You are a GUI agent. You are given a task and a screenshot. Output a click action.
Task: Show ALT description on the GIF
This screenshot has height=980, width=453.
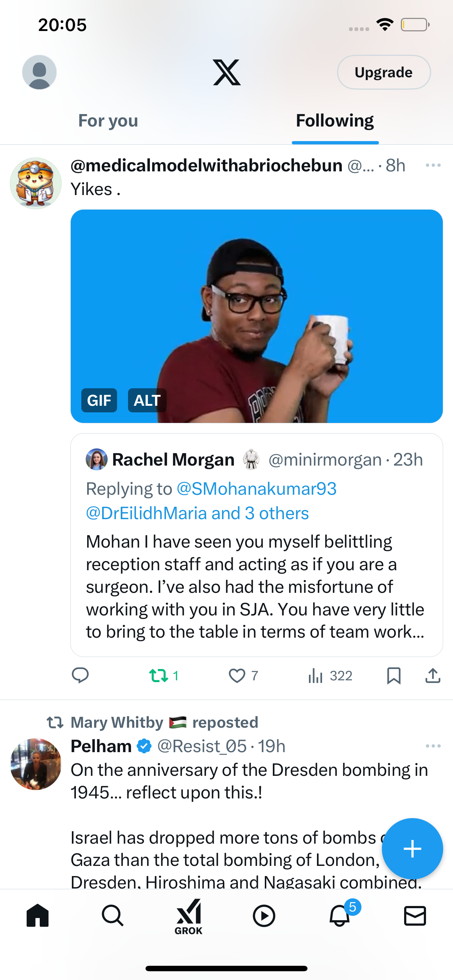(x=147, y=400)
